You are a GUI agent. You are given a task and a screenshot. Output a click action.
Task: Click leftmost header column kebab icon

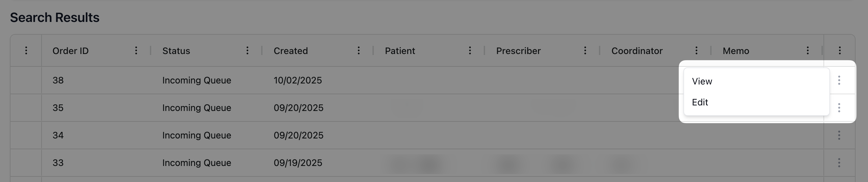[26, 50]
